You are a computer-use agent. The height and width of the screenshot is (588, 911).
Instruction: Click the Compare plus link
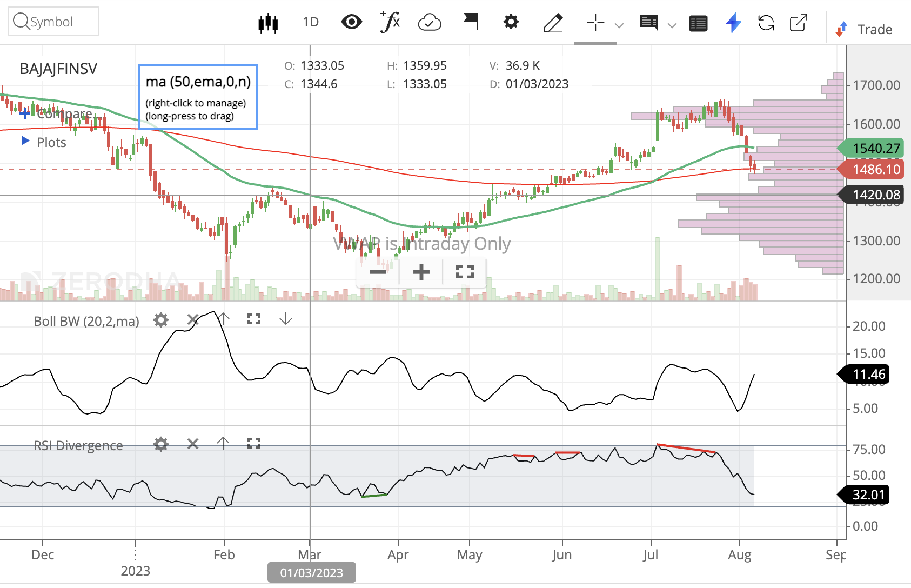55,113
